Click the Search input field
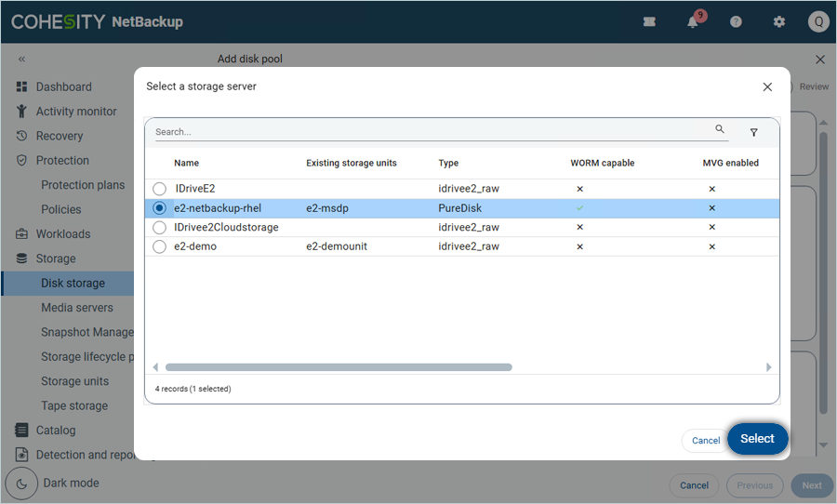 (428, 132)
